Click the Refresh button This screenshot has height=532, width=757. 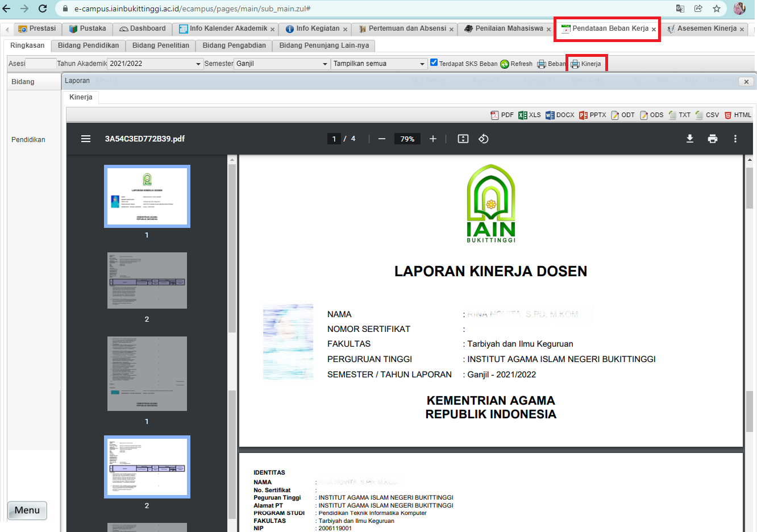[516, 64]
